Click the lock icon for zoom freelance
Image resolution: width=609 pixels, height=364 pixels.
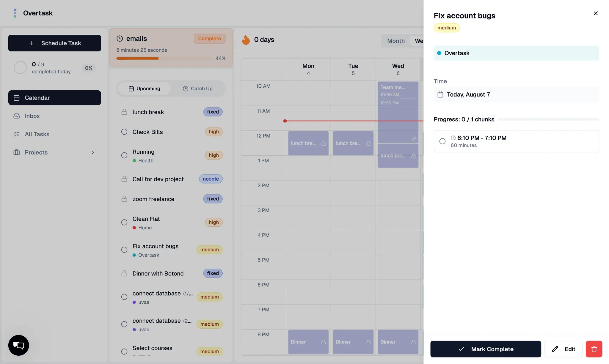[x=124, y=199]
